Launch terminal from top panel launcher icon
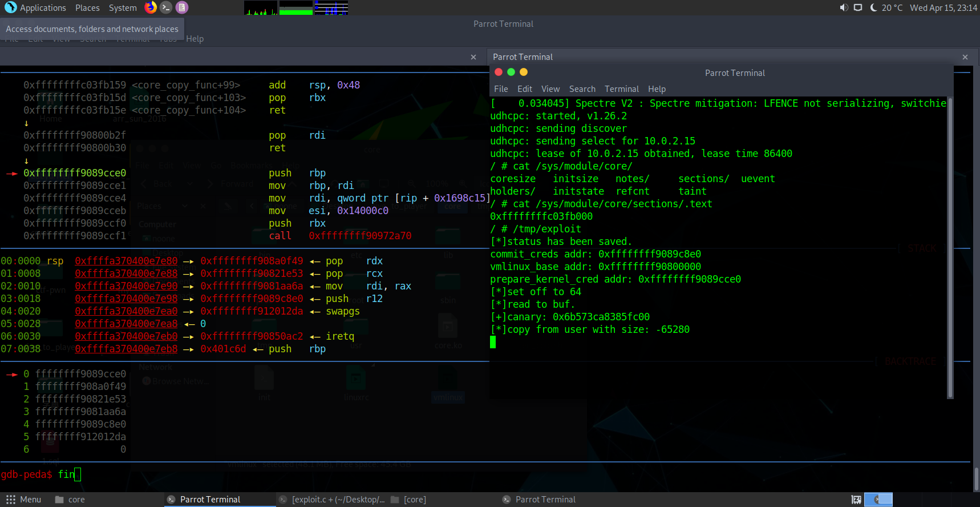 (166, 7)
